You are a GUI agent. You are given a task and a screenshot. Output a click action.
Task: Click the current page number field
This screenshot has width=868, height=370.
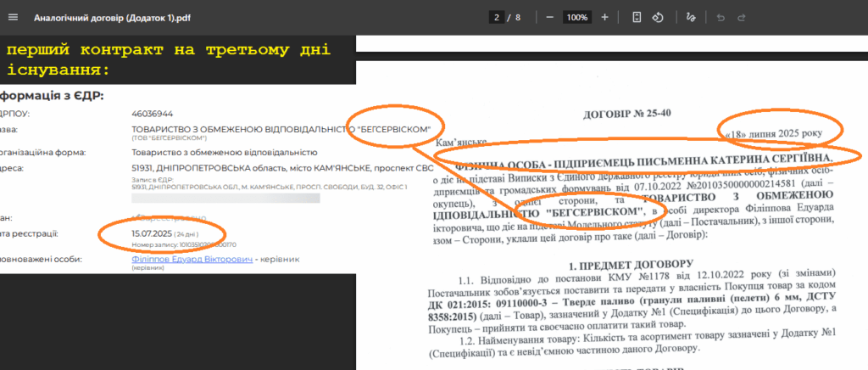click(x=497, y=17)
